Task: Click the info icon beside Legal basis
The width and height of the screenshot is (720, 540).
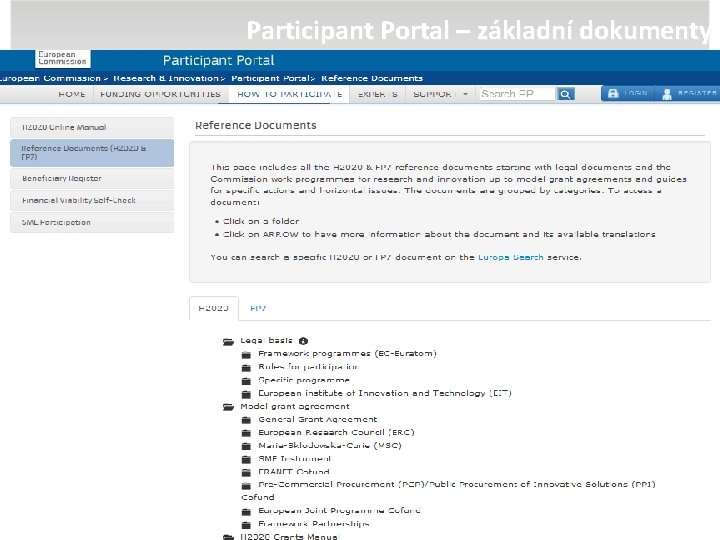Action: click(303, 341)
